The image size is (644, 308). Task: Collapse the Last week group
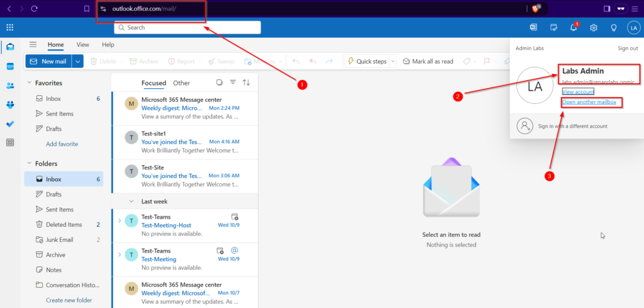pos(131,202)
